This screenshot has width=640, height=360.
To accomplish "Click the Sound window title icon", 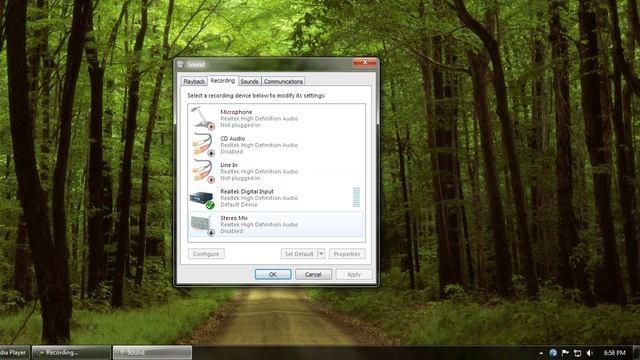I will pyautogui.click(x=181, y=64).
